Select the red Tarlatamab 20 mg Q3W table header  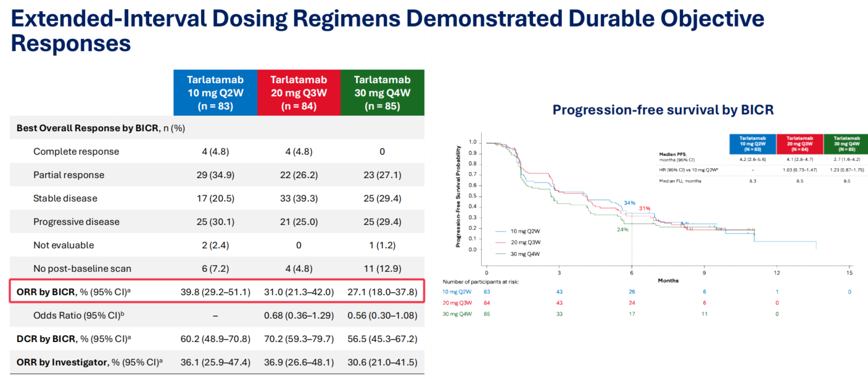point(299,92)
